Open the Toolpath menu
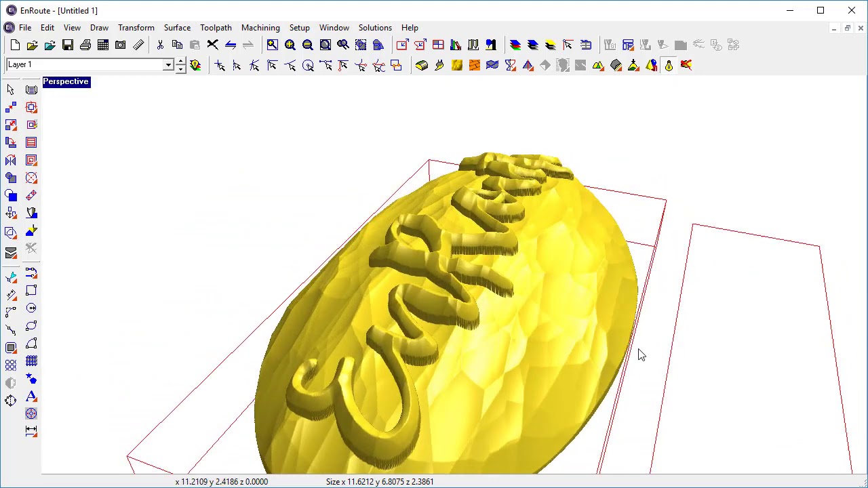Image resolution: width=868 pixels, height=488 pixels. coord(216,28)
